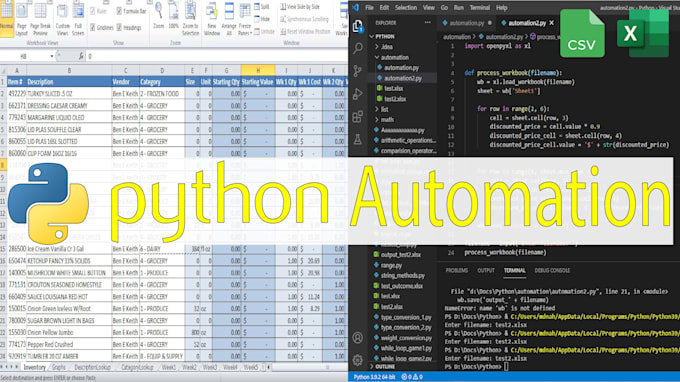Switch Excel to Full Screen view
The width and height of the screenshot is (680, 382).
(x=78, y=19)
